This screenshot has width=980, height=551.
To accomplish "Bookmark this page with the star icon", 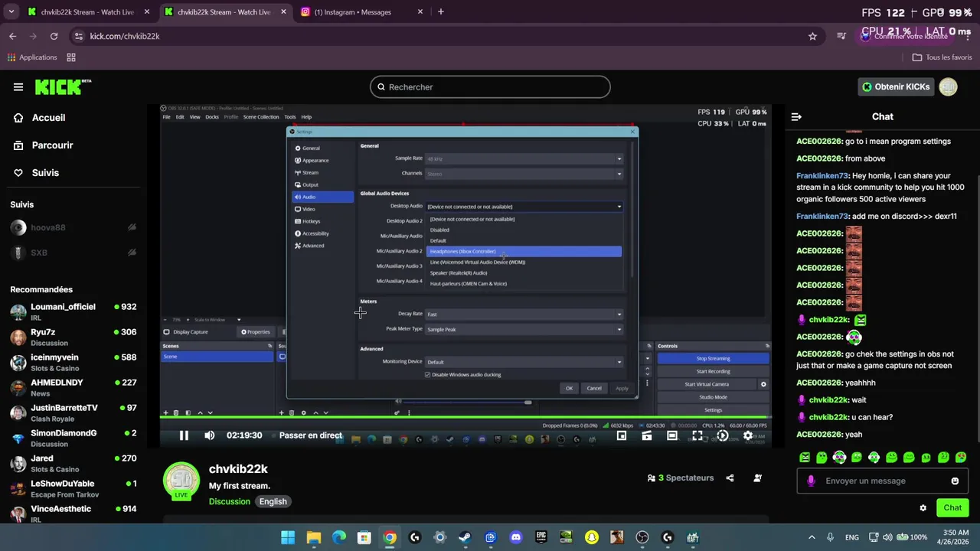I will [x=812, y=36].
